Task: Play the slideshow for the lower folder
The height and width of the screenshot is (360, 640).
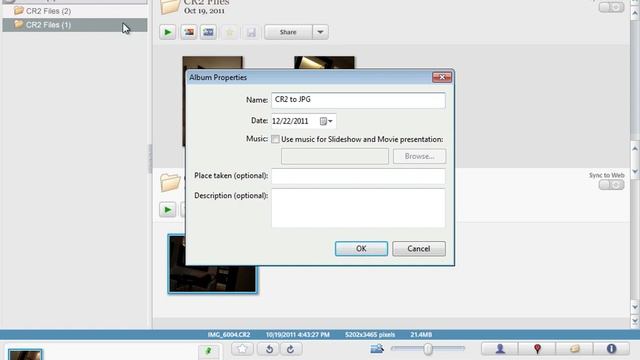Action: [x=167, y=210]
